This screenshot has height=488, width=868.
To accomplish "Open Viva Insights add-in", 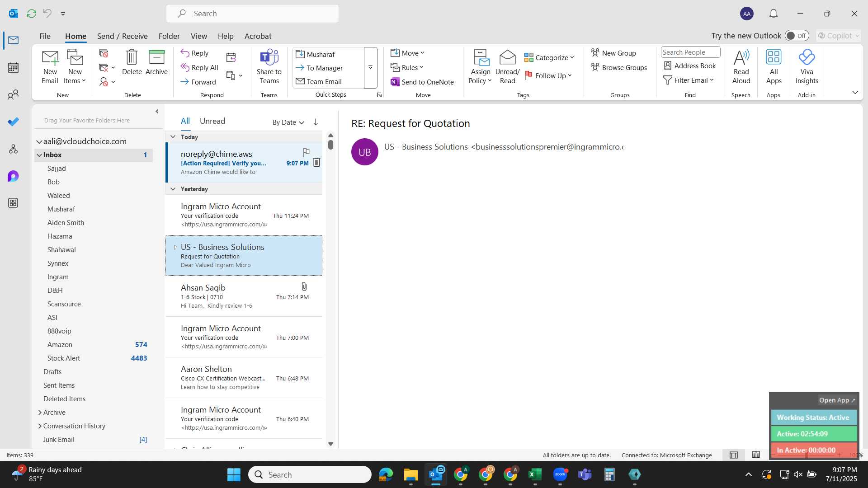I will (807, 67).
